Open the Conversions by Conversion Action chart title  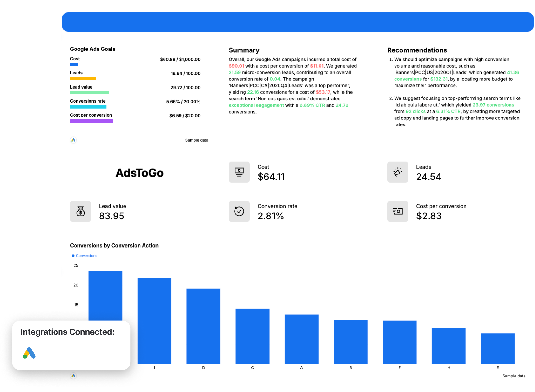[114, 245]
